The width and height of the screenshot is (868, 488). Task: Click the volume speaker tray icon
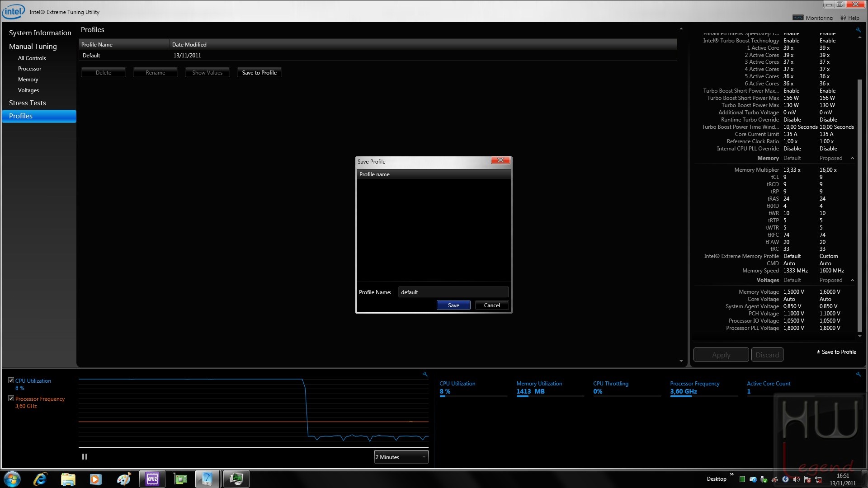click(x=797, y=479)
